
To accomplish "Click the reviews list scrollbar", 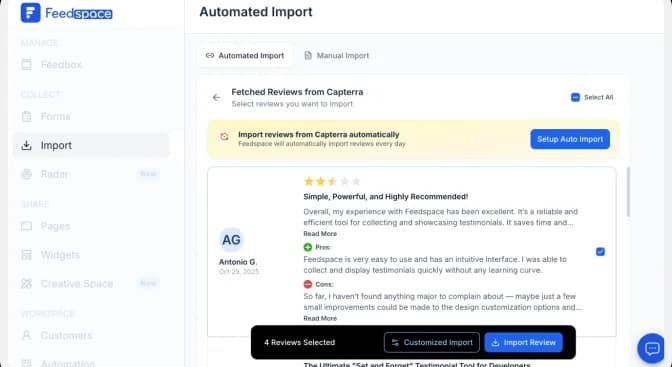I will 629,192.
